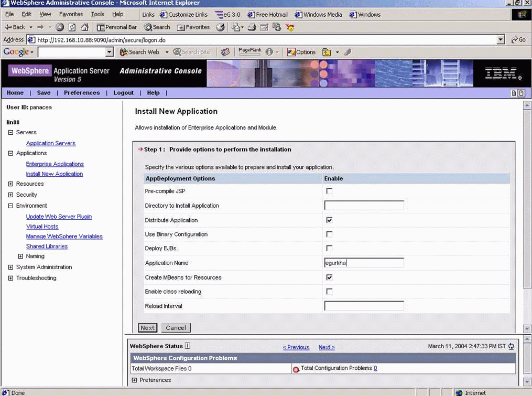The image size is (532, 396).
Task: Refresh the current page
Action: pos(72,27)
